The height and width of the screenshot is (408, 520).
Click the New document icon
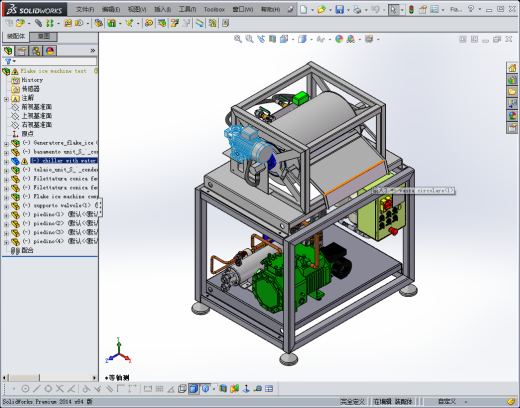coord(304,9)
